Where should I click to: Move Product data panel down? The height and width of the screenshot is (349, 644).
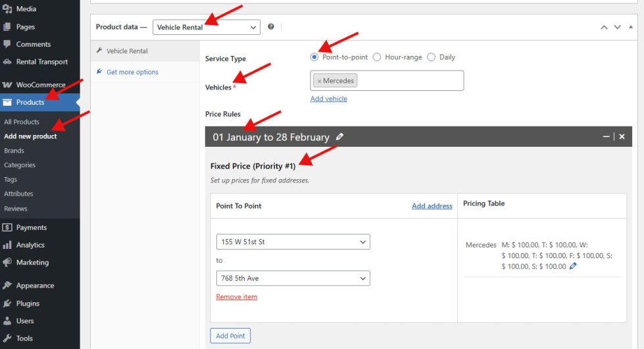click(x=617, y=27)
